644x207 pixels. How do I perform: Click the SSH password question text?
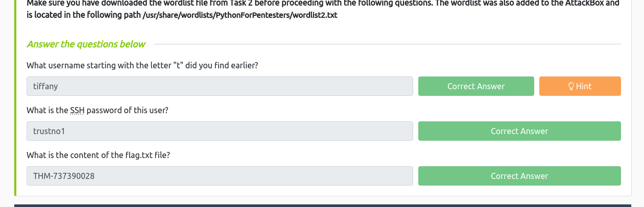98,110
